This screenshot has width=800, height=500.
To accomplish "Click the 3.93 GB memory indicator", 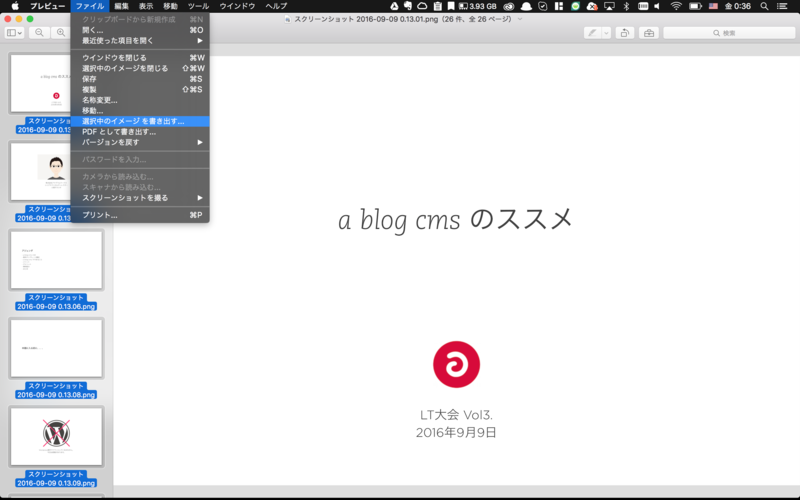I will [478, 6].
